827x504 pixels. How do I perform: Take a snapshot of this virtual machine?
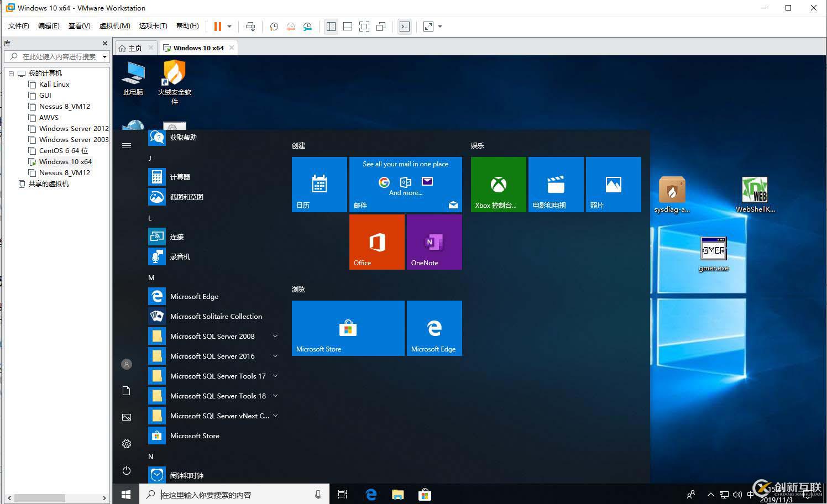(x=274, y=27)
